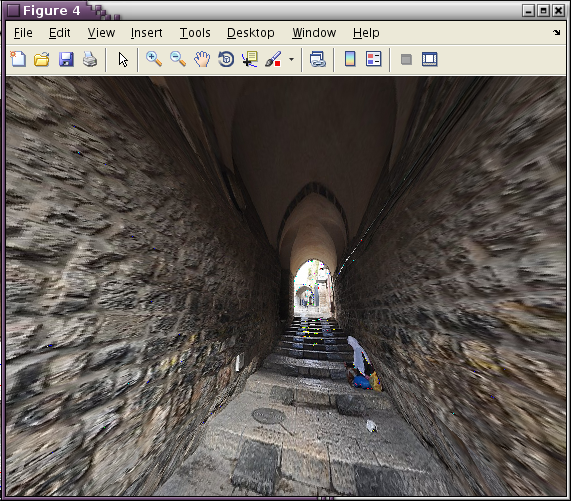
Task: Choose the Data Cursor tool
Action: 250,59
